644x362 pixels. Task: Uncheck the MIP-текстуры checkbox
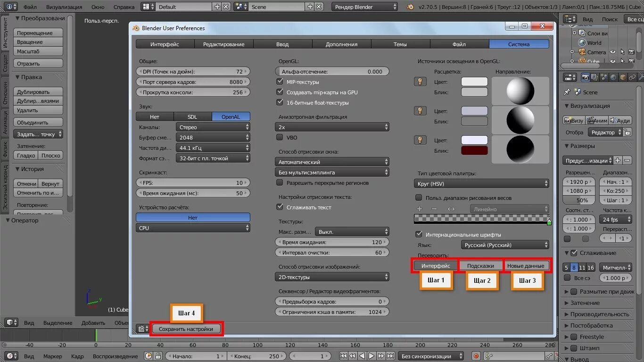280,82
